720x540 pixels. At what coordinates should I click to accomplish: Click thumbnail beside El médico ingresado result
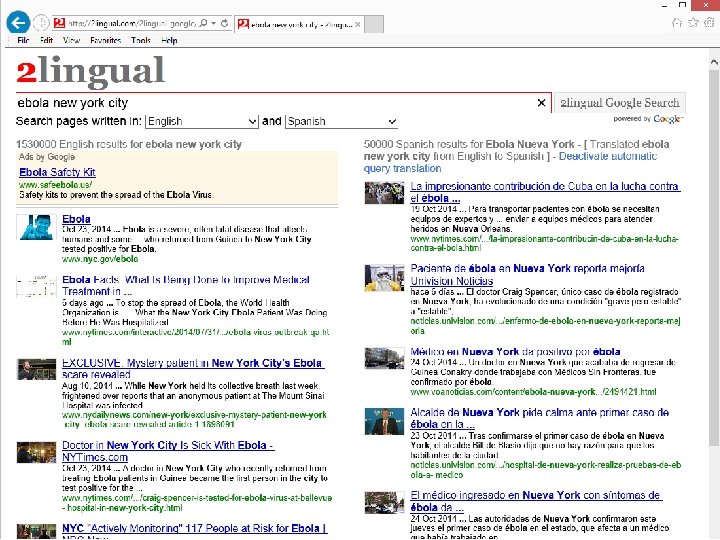(x=384, y=502)
